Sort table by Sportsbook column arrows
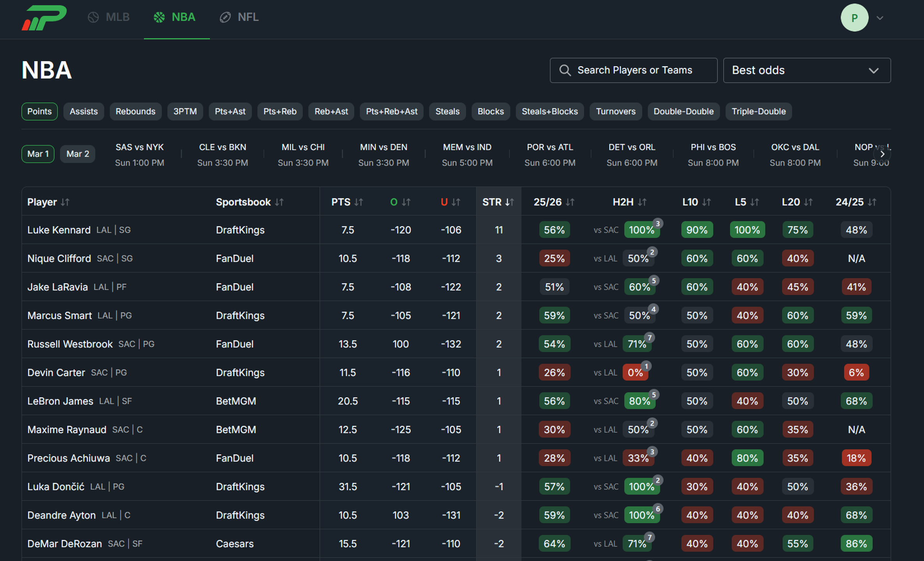 (279, 202)
